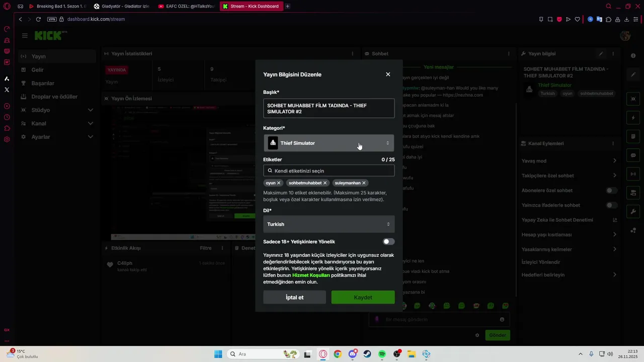The height and width of the screenshot is (362, 644).
Task: Open Steam from the taskbar
Action: [367, 354]
